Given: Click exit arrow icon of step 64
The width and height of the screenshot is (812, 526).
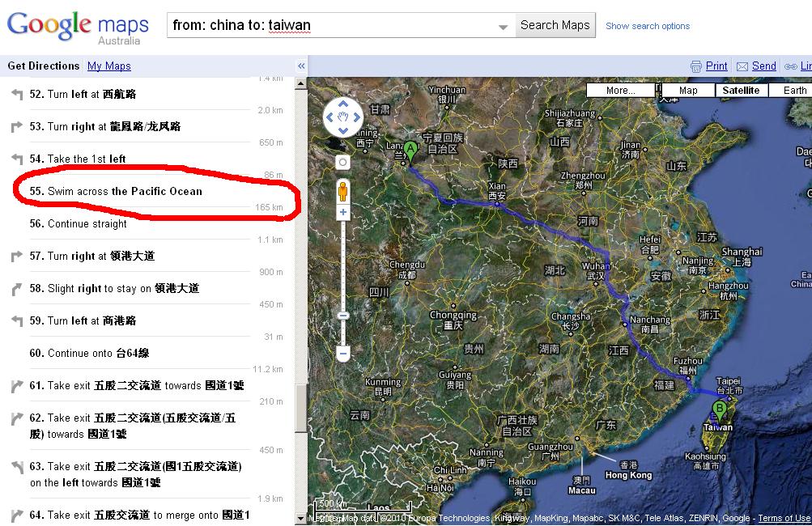Looking at the screenshot, I should (x=17, y=515).
